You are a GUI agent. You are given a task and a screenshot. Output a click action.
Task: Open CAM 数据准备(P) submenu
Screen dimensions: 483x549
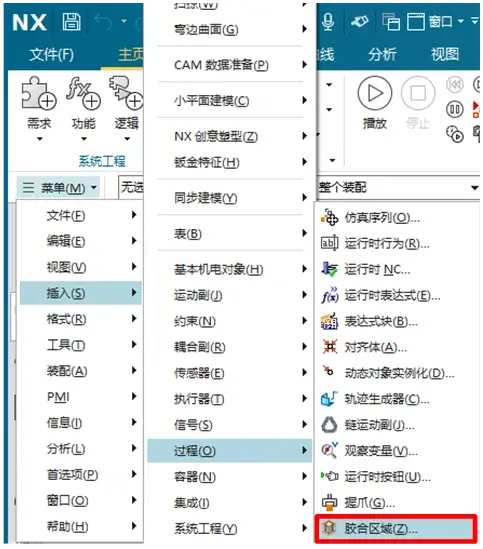click(230, 65)
